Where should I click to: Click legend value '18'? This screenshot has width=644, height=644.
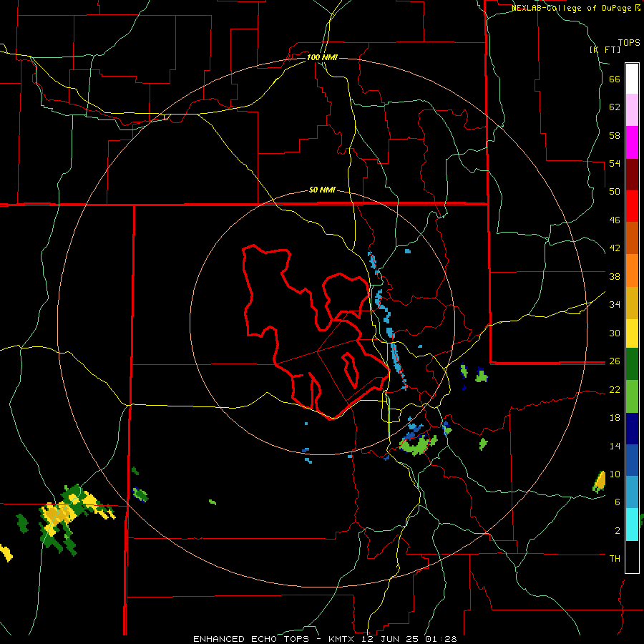click(615, 418)
